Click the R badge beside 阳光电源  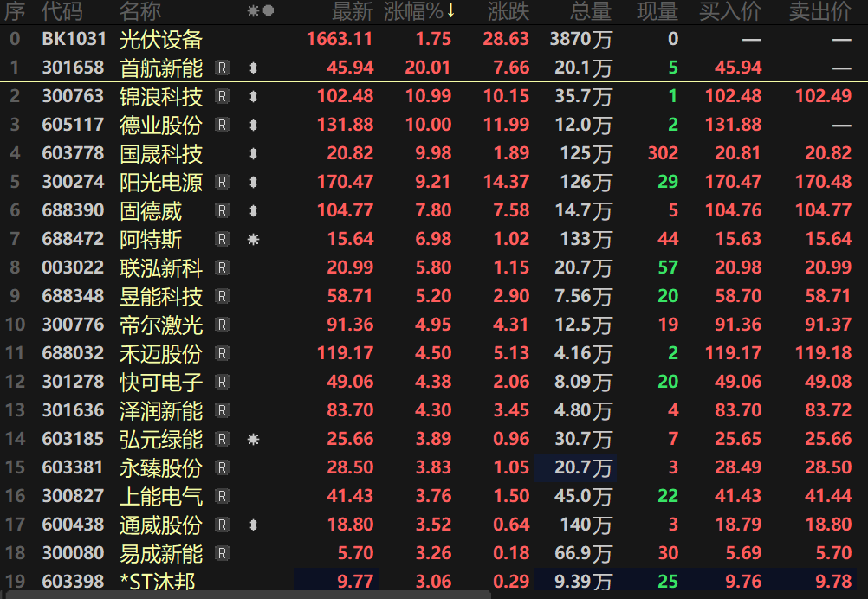coord(222,182)
